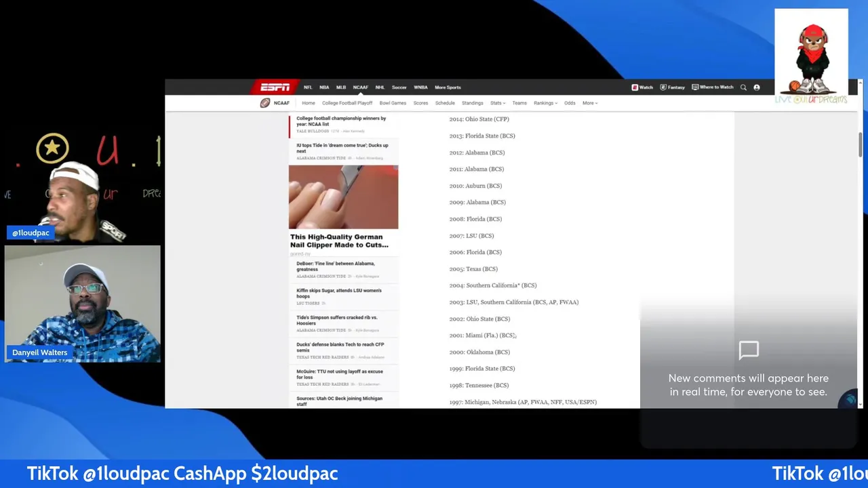Click the chat bubble comment icon
868x488 pixels.
pos(749,350)
